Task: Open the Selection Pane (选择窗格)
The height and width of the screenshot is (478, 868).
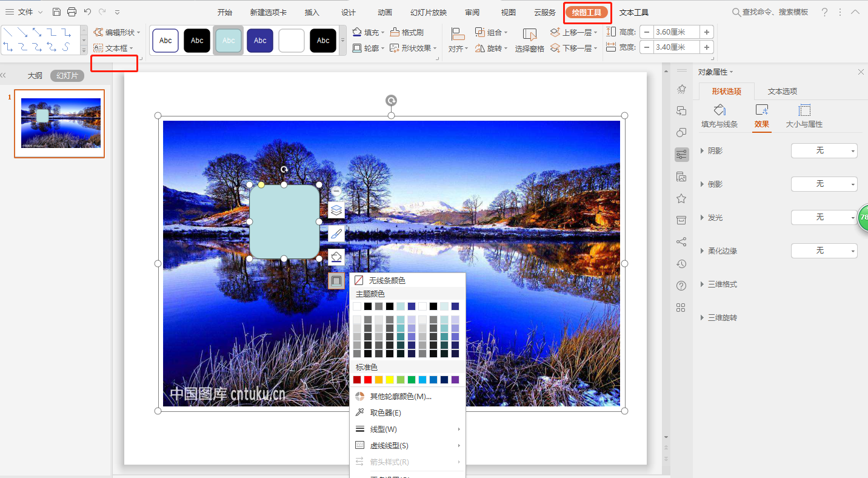Action: coord(530,41)
